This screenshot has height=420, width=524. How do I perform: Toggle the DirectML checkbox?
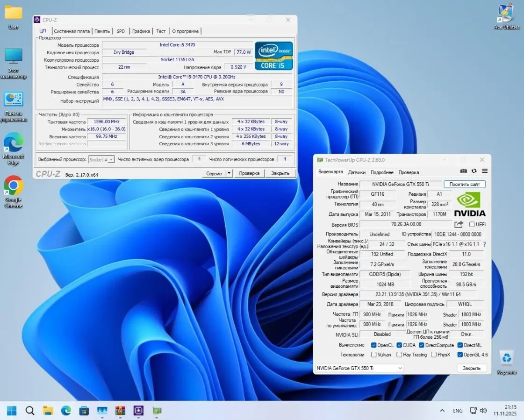[x=460, y=345]
